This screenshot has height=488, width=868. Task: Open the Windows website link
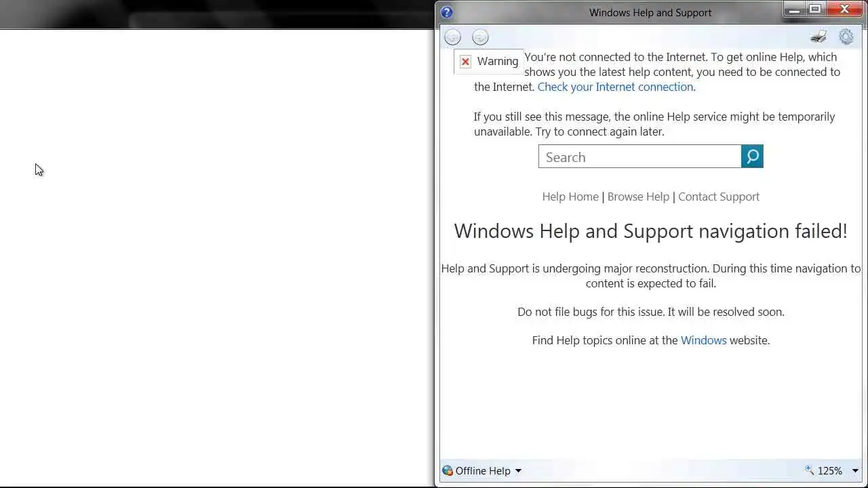[703, 340]
